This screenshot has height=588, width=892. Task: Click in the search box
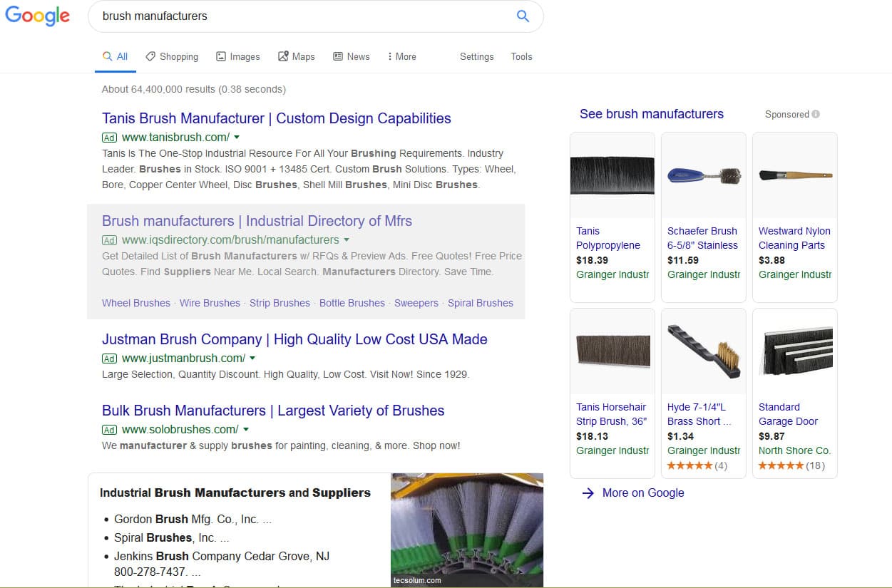click(x=299, y=16)
